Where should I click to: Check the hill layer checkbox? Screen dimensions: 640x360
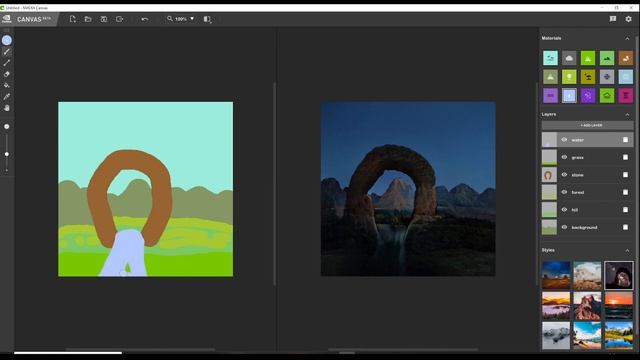(625, 210)
